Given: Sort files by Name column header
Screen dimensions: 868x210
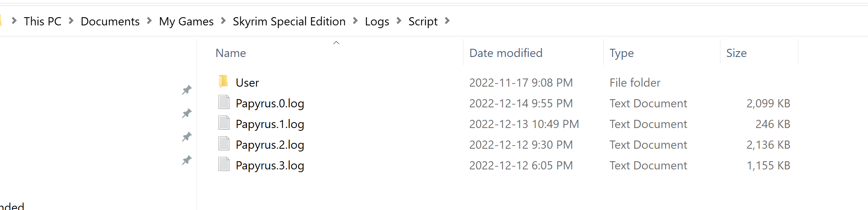Looking at the screenshot, I should point(231,53).
